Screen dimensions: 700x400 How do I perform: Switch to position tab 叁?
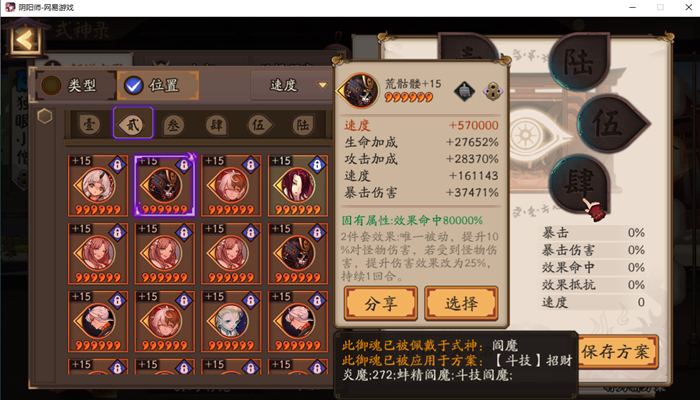point(173,125)
